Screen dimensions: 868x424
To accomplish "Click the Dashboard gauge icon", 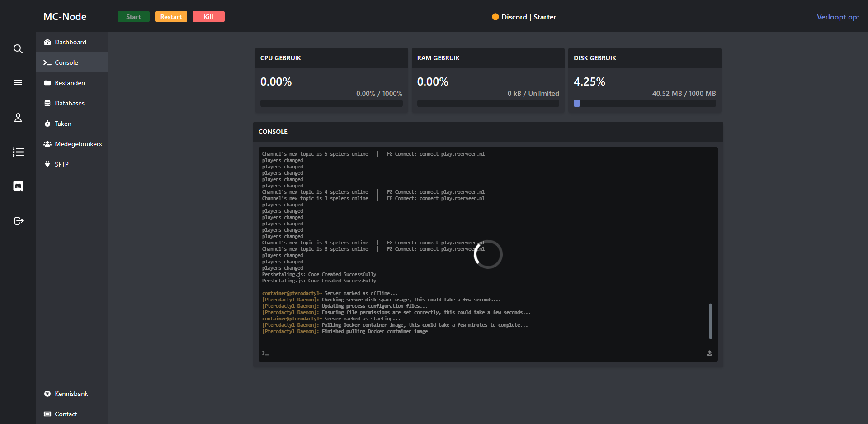I will [x=47, y=42].
